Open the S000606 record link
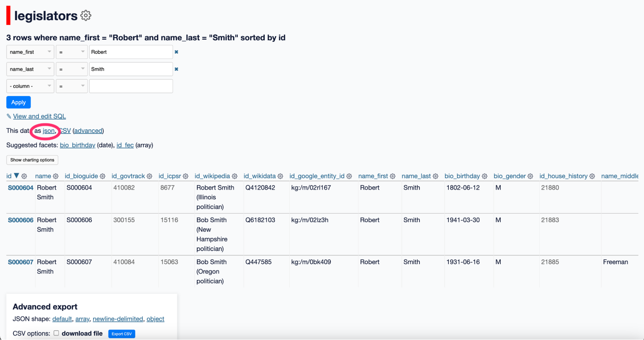The image size is (644, 340). [21, 220]
